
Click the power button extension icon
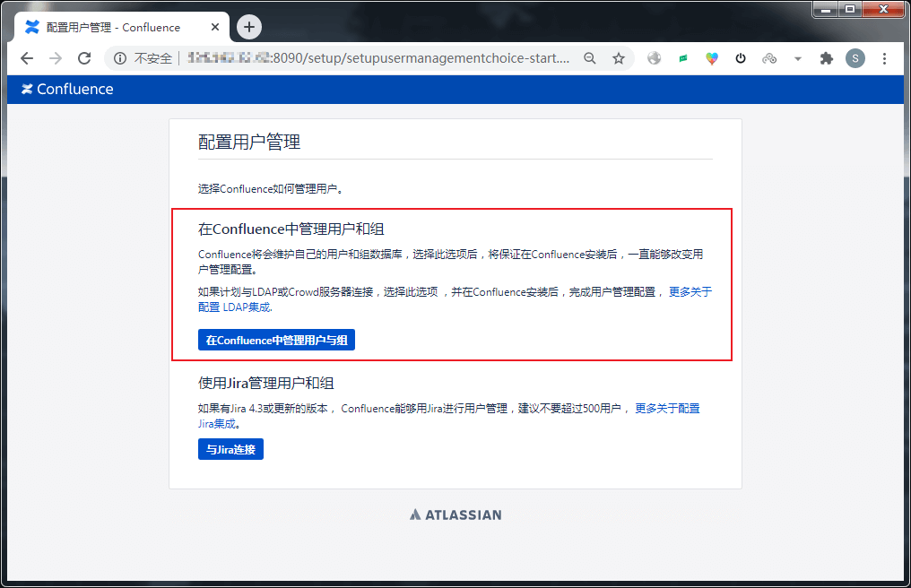point(741,58)
